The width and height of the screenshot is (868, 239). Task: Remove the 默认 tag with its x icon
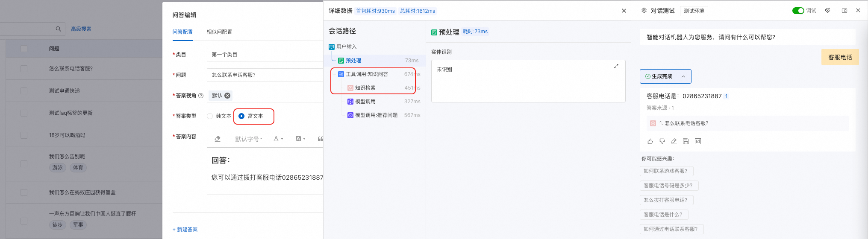[227, 96]
